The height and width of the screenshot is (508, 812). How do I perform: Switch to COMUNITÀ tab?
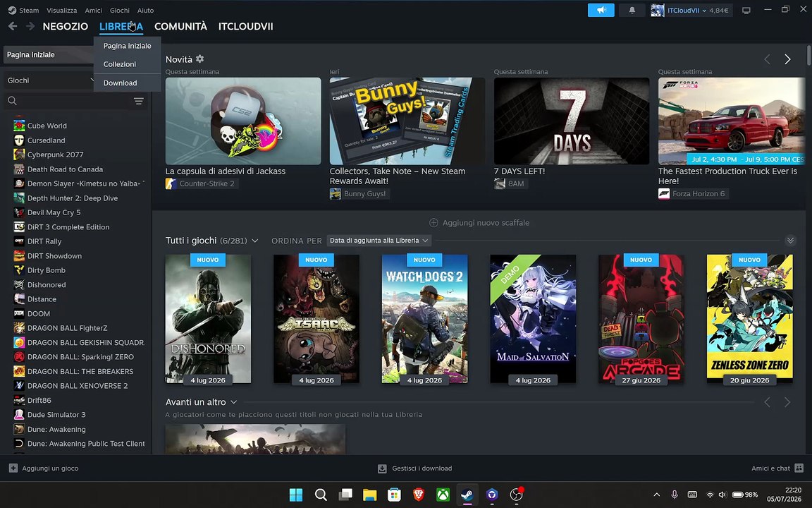180,26
